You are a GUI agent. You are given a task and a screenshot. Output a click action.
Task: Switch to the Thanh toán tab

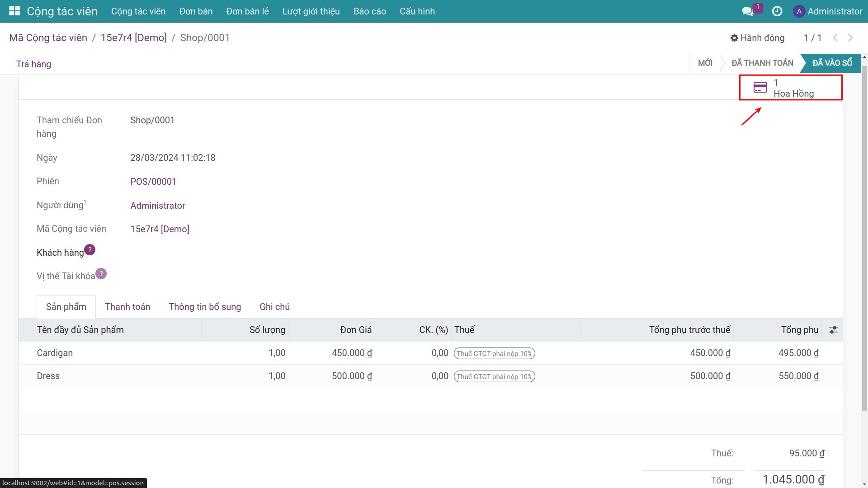pyautogui.click(x=127, y=307)
